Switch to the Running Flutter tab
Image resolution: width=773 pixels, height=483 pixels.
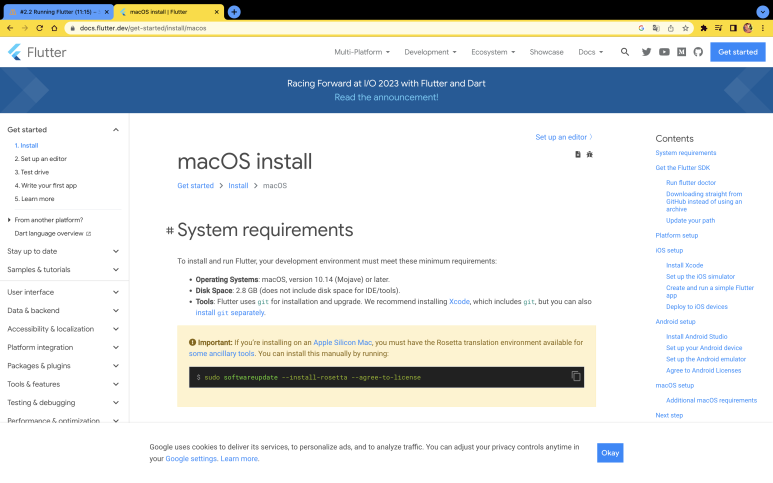[58, 12]
